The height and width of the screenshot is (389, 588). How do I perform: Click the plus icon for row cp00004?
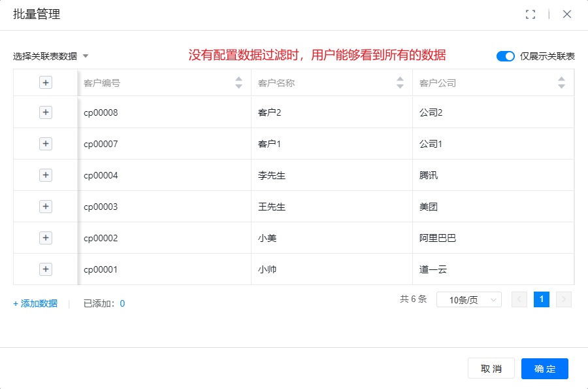[x=46, y=175]
